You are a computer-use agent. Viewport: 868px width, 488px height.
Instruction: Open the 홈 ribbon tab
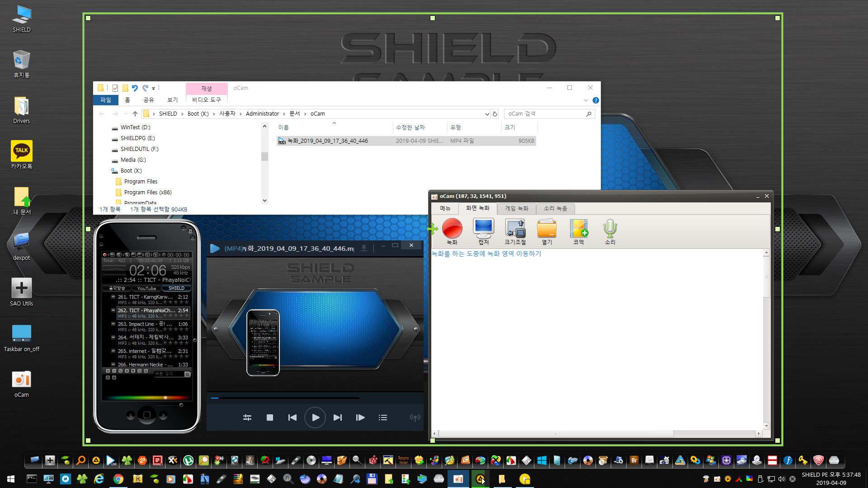coord(127,100)
